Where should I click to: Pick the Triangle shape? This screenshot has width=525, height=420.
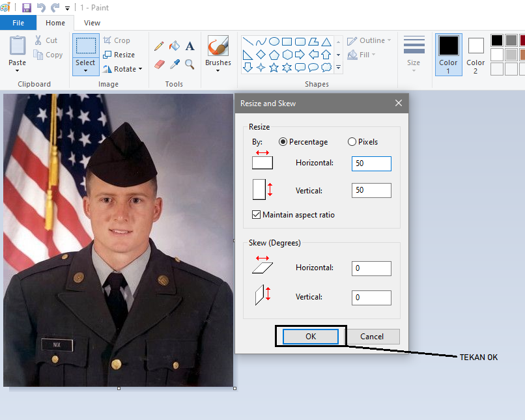coord(326,42)
